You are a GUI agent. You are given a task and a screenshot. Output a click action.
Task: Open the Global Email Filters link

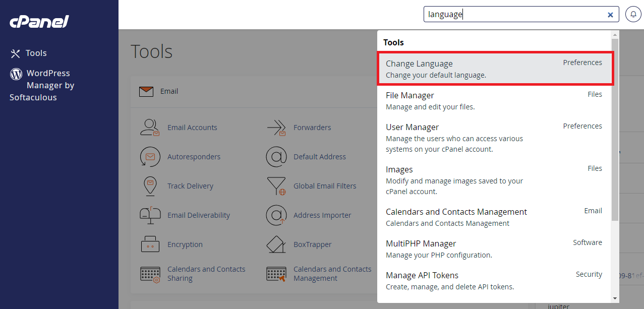325,186
